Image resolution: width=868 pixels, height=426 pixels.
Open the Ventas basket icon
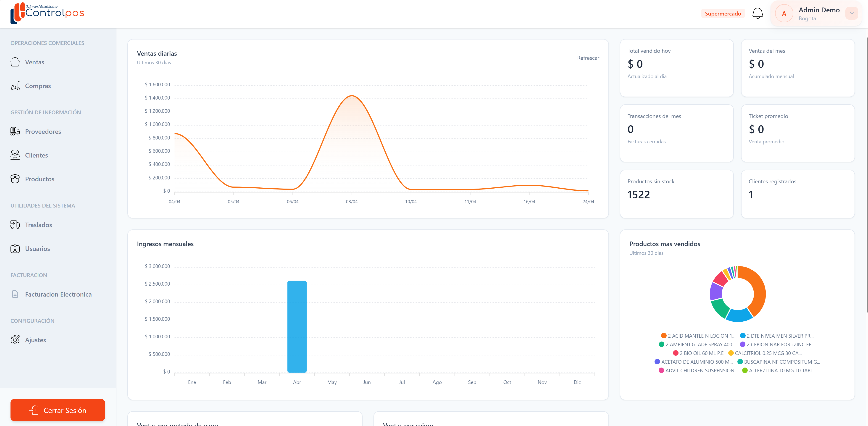coord(15,62)
